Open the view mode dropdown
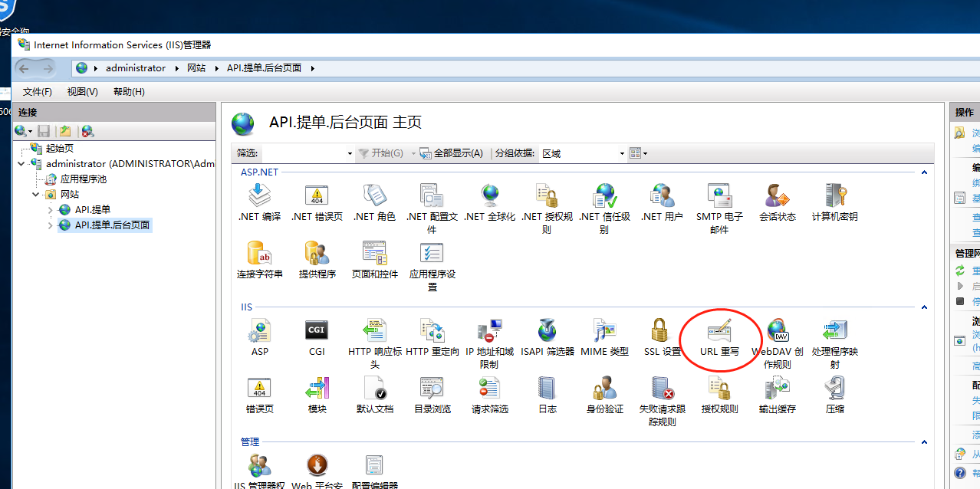This screenshot has width=980, height=489. (x=639, y=153)
